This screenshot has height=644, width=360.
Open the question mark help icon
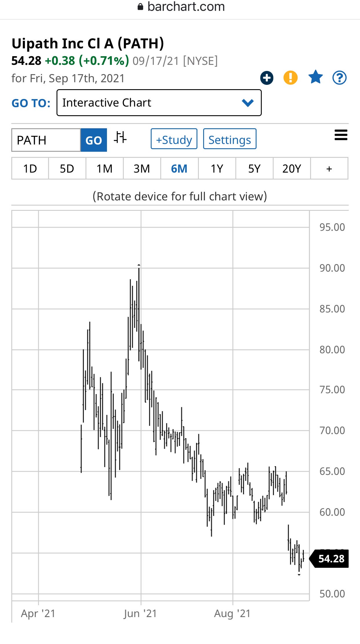(x=339, y=78)
